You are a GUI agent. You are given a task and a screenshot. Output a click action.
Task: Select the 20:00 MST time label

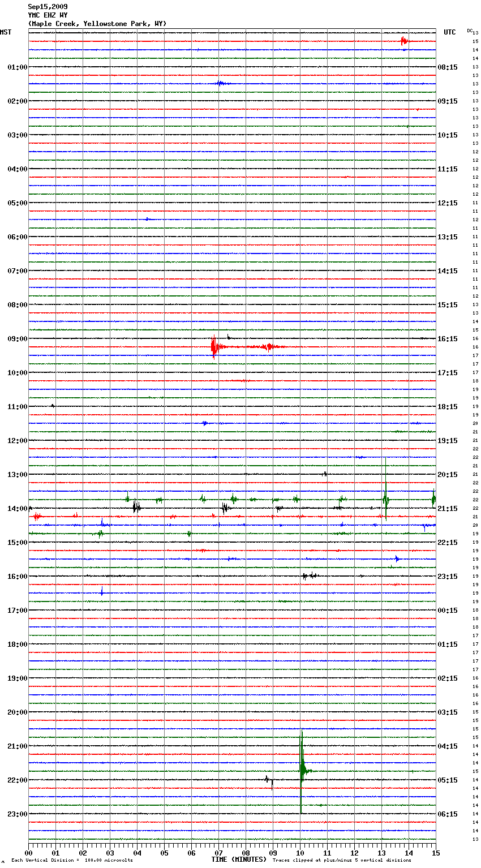point(17,712)
